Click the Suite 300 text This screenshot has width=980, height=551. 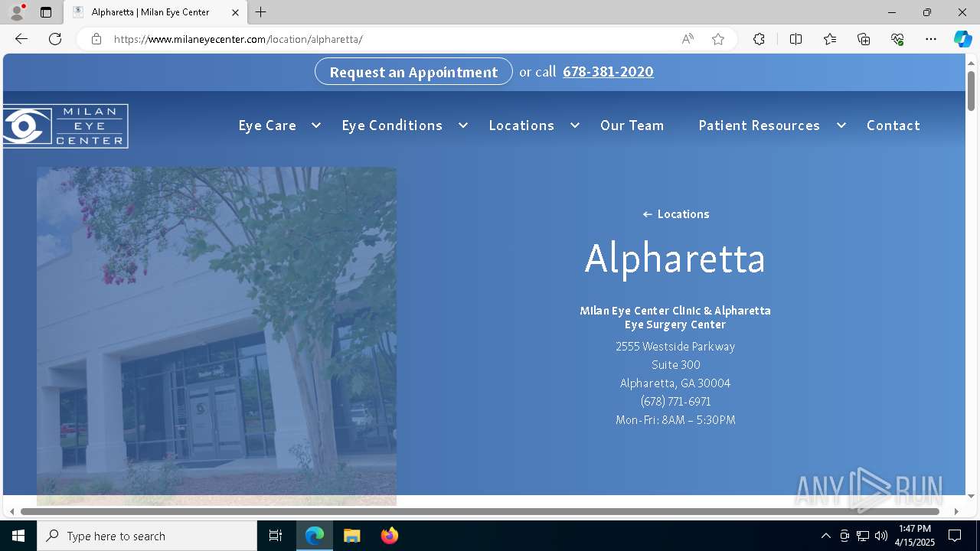[x=675, y=364]
